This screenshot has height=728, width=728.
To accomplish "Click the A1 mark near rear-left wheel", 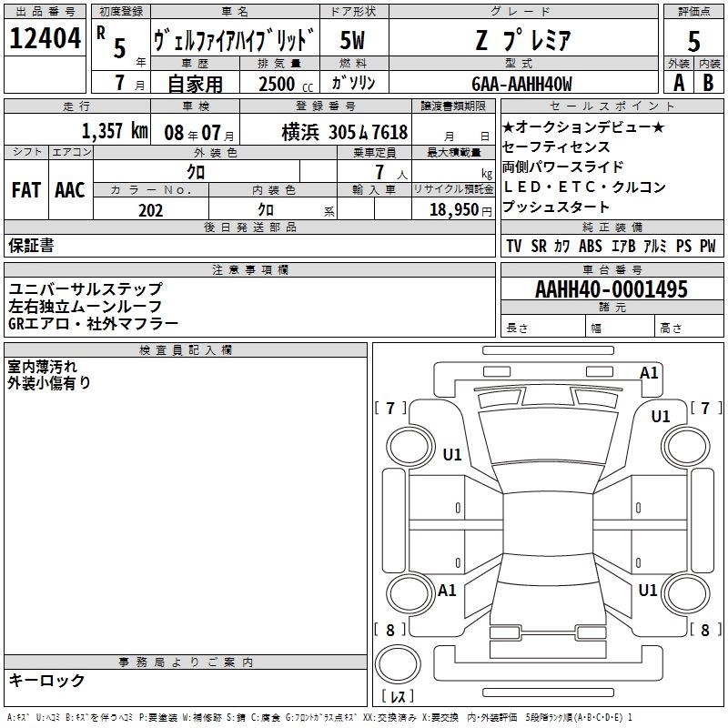I will [x=447, y=590].
